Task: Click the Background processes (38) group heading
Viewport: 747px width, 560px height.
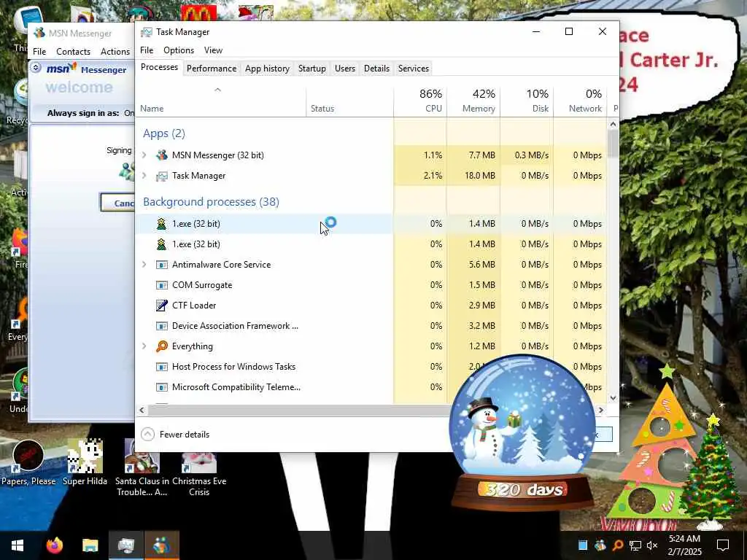Action: coord(211,202)
